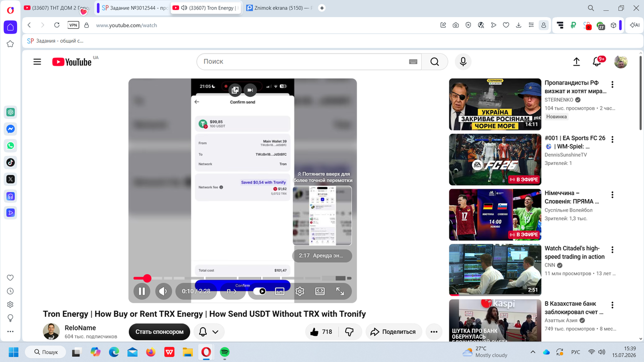This screenshot has width=644, height=362.
Task: Switch to the Znimok ekrana (5150) tab
Action: [279, 8]
